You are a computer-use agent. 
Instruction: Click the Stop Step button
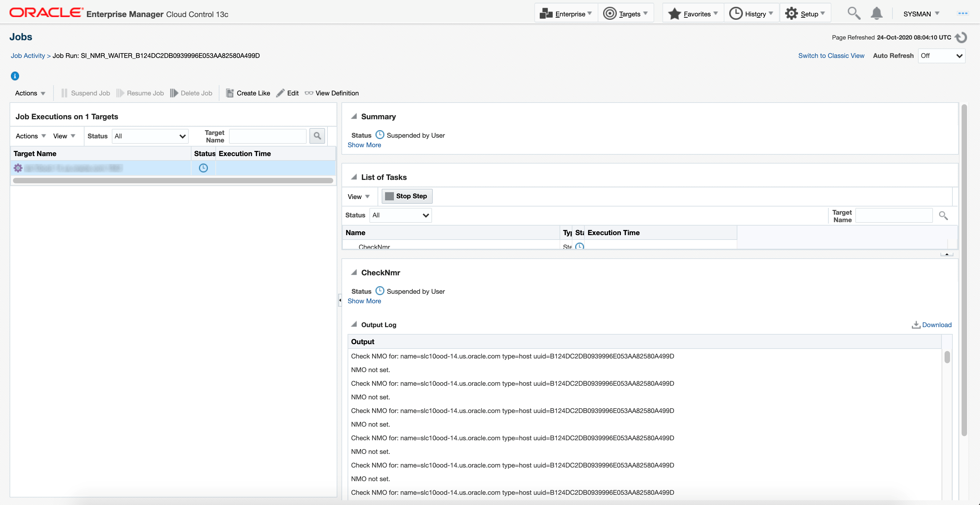pyautogui.click(x=407, y=196)
